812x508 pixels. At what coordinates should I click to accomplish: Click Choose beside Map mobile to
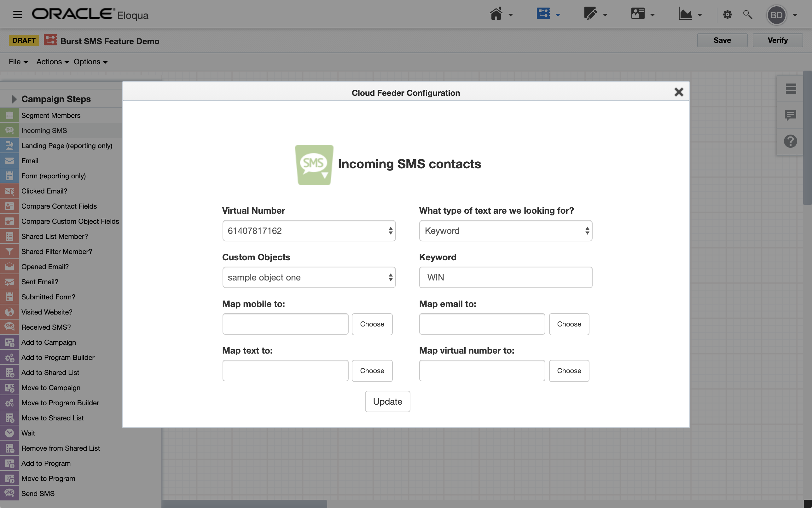coord(372,324)
